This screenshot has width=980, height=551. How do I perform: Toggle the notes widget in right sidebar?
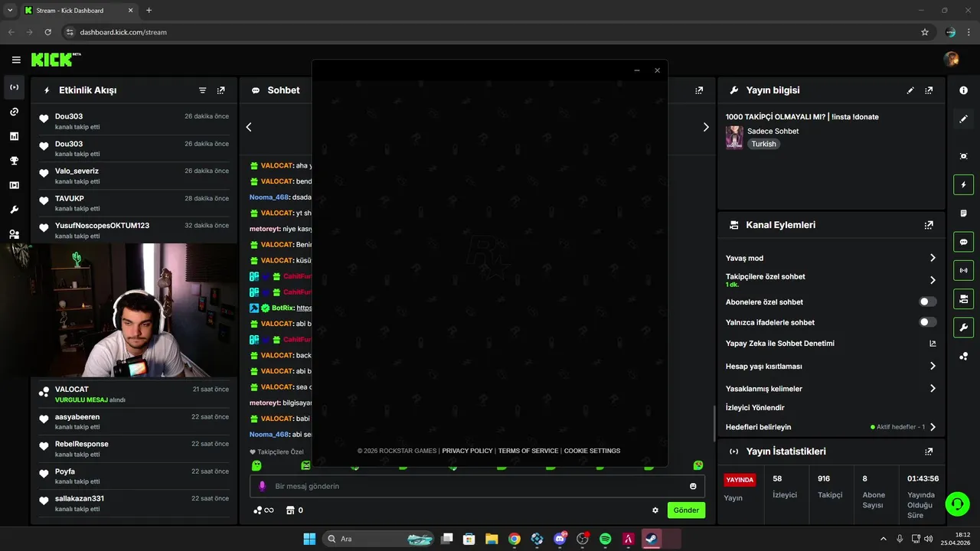[x=963, y=213]
